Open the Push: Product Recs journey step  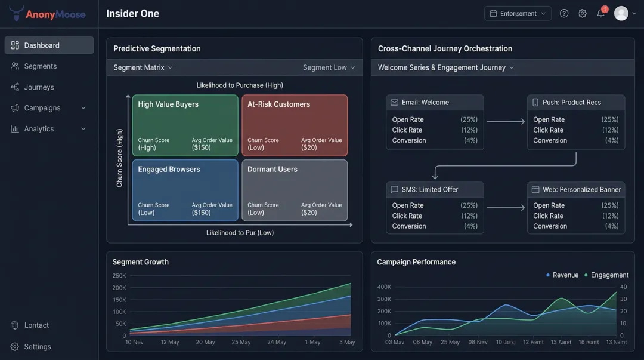576,122
